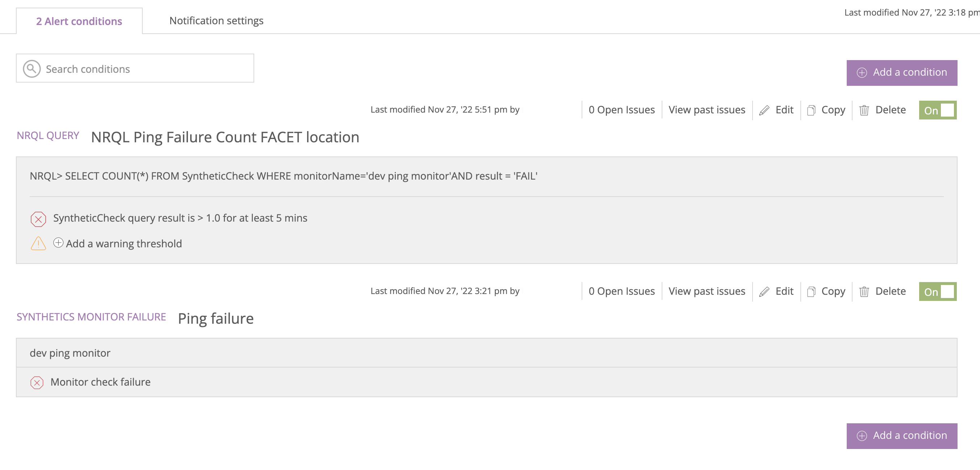Switch to the Notification settings tab
The height and width of the screenshot is (470, 980).
click(x=216, y=21)
